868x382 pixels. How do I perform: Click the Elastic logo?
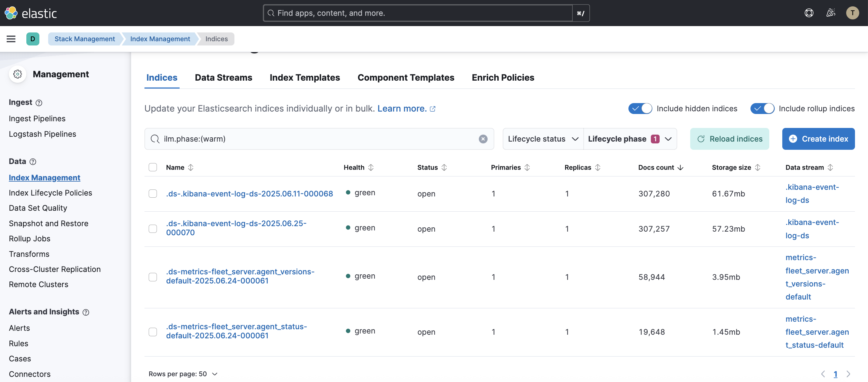pyautogui.click(x=30, y=13)
